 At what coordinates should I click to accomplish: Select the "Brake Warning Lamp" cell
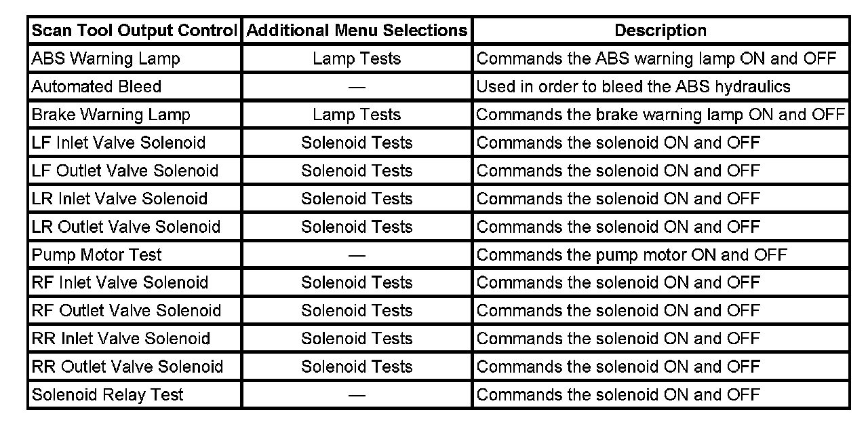[111, 115]
